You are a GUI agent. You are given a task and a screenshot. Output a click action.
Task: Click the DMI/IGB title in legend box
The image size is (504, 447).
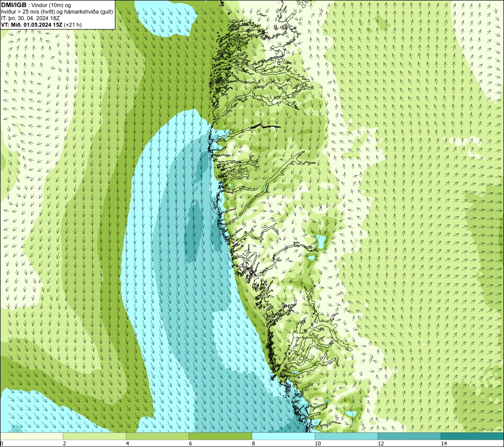14,5
